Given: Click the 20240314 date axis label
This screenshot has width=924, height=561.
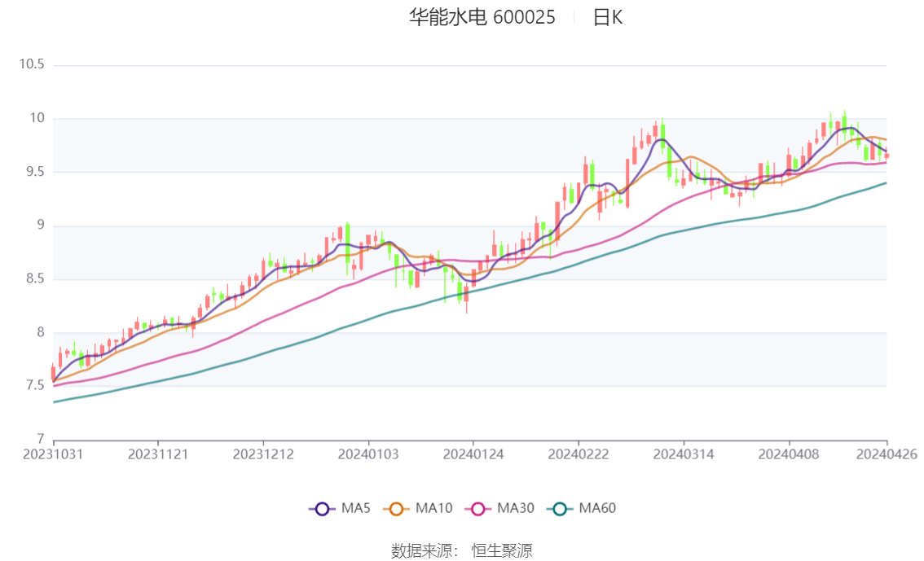Looking at the screenshot, I should click(x=684, y=454).
